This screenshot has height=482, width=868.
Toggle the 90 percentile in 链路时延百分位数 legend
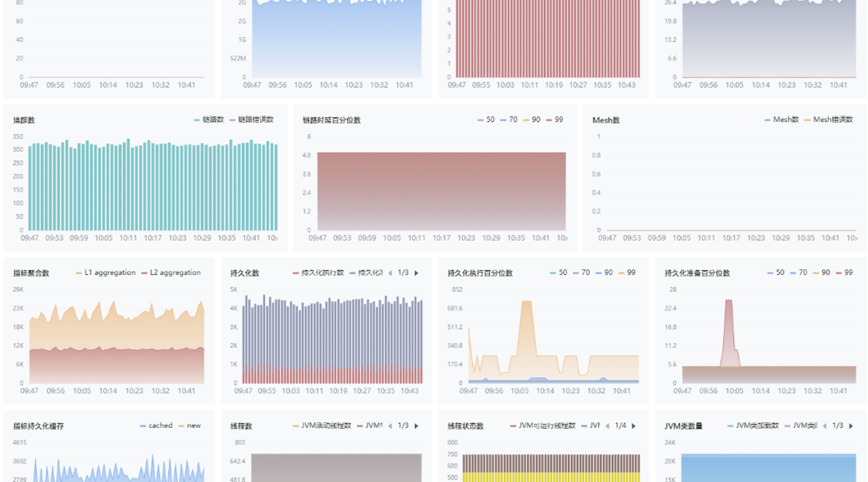click(532, 120)
